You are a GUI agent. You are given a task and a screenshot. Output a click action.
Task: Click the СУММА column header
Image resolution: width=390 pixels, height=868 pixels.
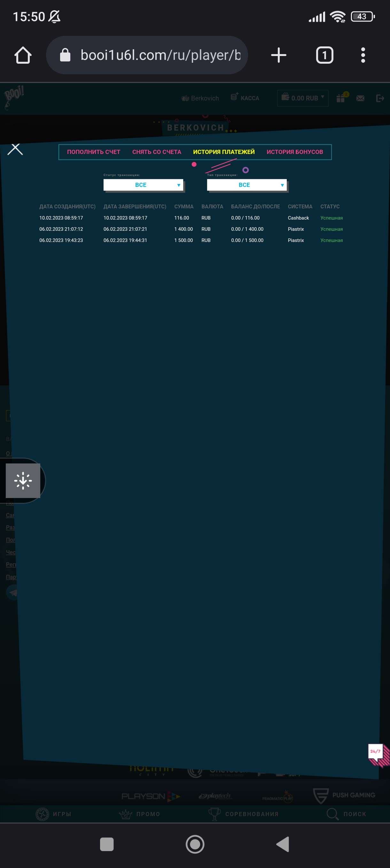(x=184, y=206)
